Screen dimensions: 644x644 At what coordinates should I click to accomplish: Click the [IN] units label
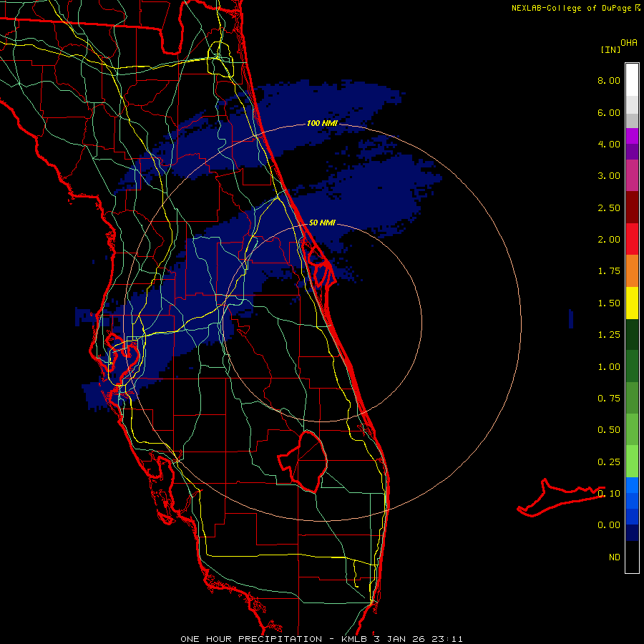(610, 49)
